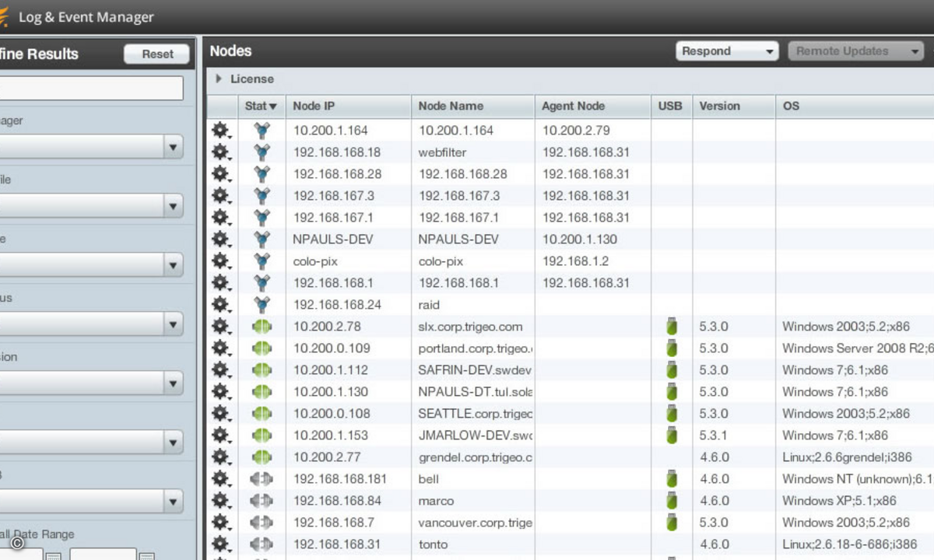Click the green agent status icon for portland
This screenshot has height=560, width=934.
point(262,348)
